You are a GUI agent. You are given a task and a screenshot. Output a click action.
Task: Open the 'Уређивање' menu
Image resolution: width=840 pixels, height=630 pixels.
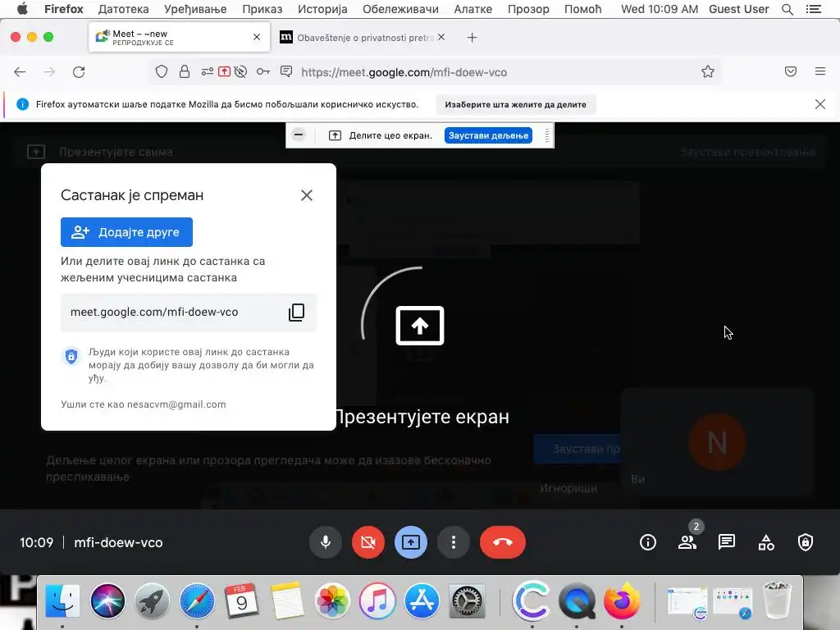195,9
